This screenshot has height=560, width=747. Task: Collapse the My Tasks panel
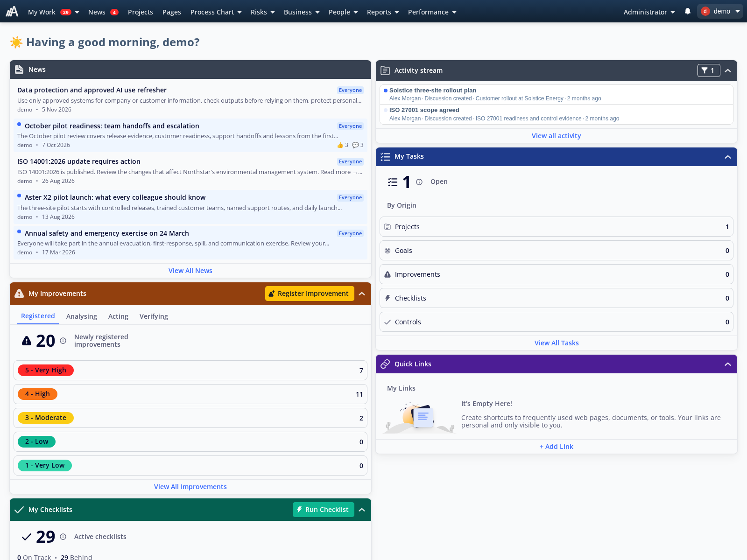point(728,157)
